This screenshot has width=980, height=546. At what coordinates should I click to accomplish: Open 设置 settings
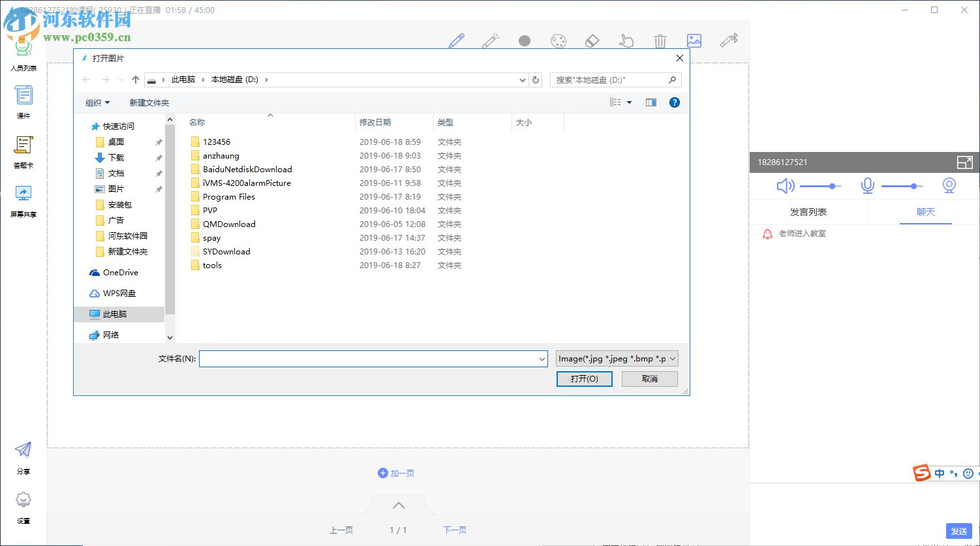(x=23, y=508)
